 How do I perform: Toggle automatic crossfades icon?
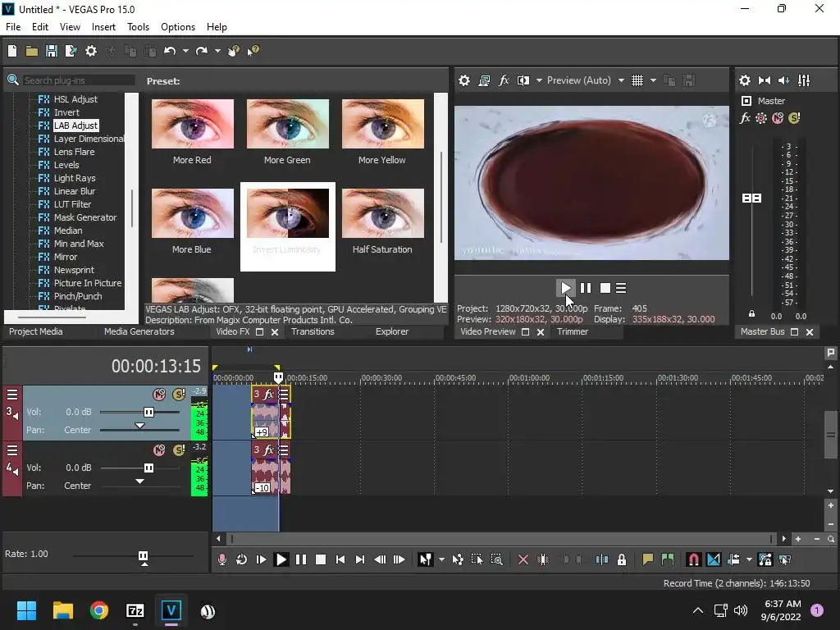pos(714,559)
